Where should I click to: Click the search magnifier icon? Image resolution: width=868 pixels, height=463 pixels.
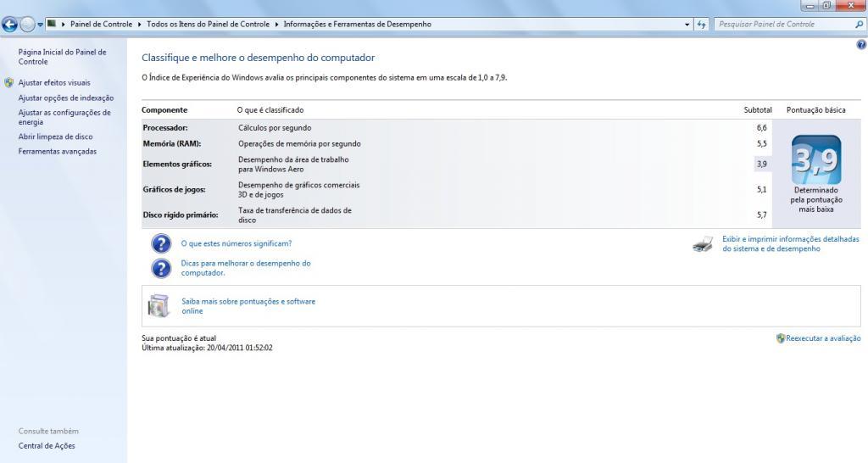[860, 25]
